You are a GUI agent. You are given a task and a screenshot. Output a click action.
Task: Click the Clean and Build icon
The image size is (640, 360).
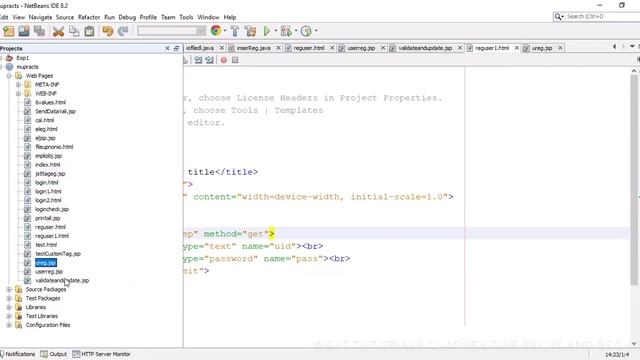pyautogui.click(x=250, y=31)
